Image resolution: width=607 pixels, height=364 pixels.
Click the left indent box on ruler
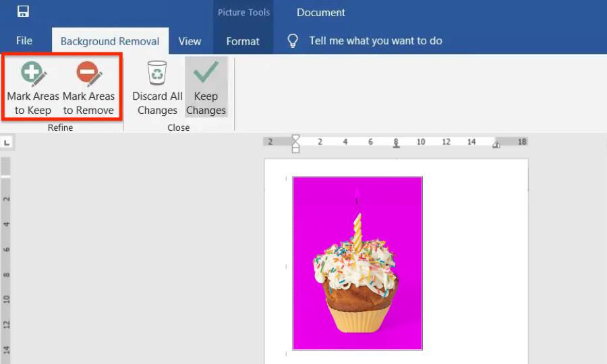pos(295,150)
